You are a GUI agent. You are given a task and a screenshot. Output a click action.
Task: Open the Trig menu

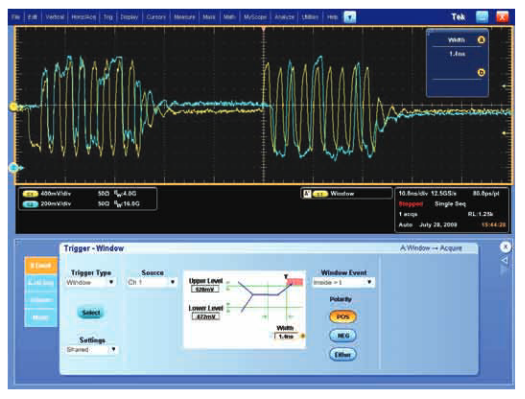pyautogui.click(x=108, y=17)
